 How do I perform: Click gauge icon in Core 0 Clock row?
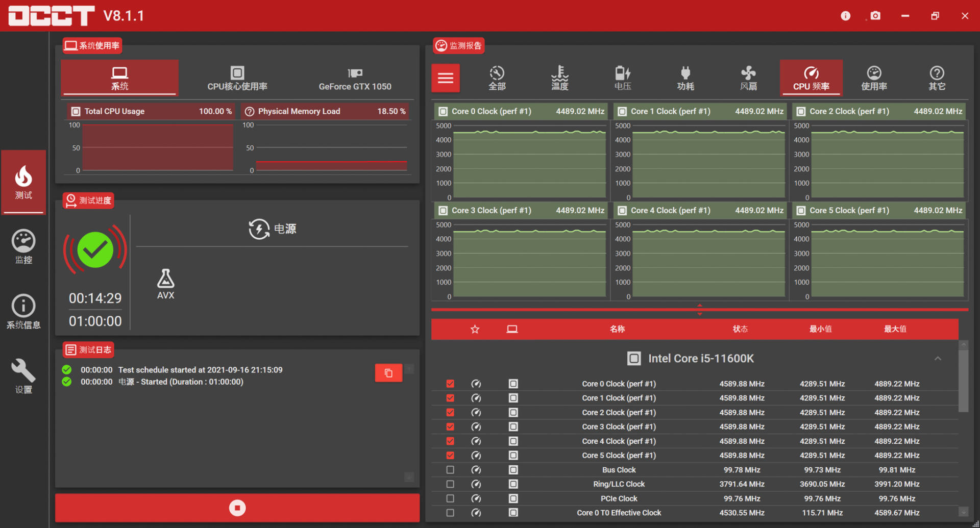[x=476, y=384]
